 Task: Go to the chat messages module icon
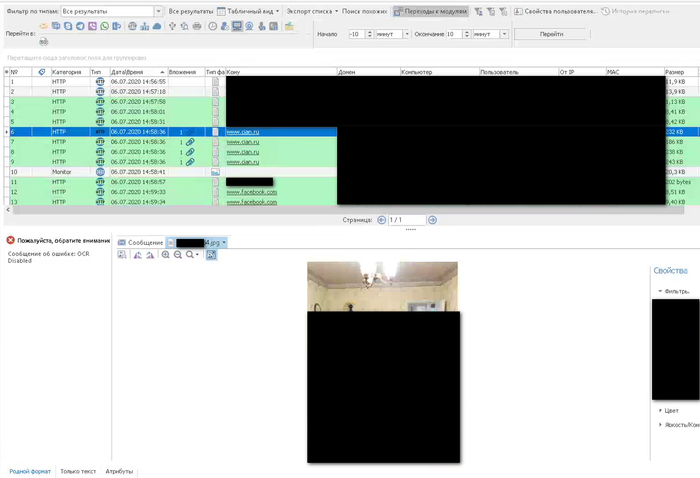(56, 26)
